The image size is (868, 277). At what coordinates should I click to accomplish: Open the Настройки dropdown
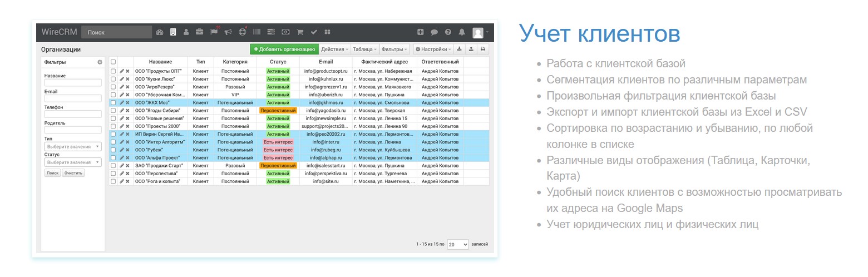433,49
